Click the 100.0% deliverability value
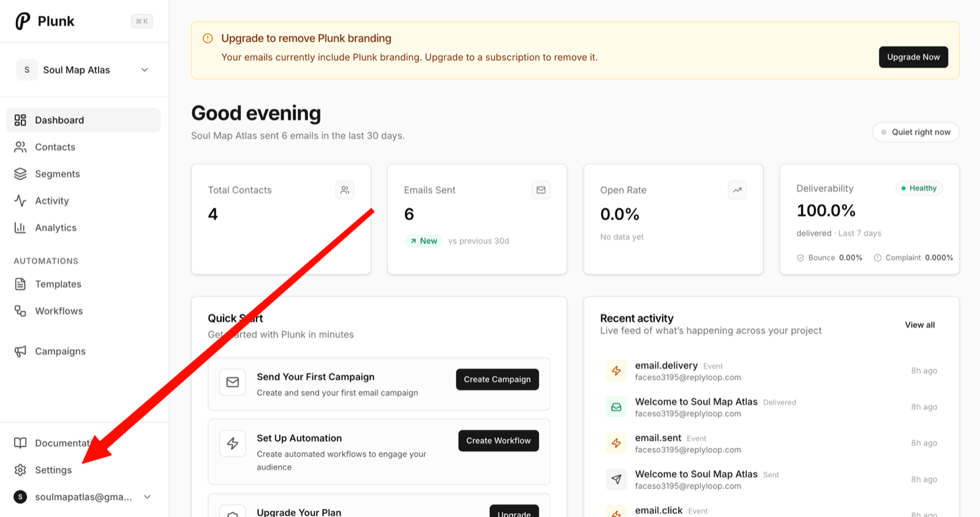 826,211
